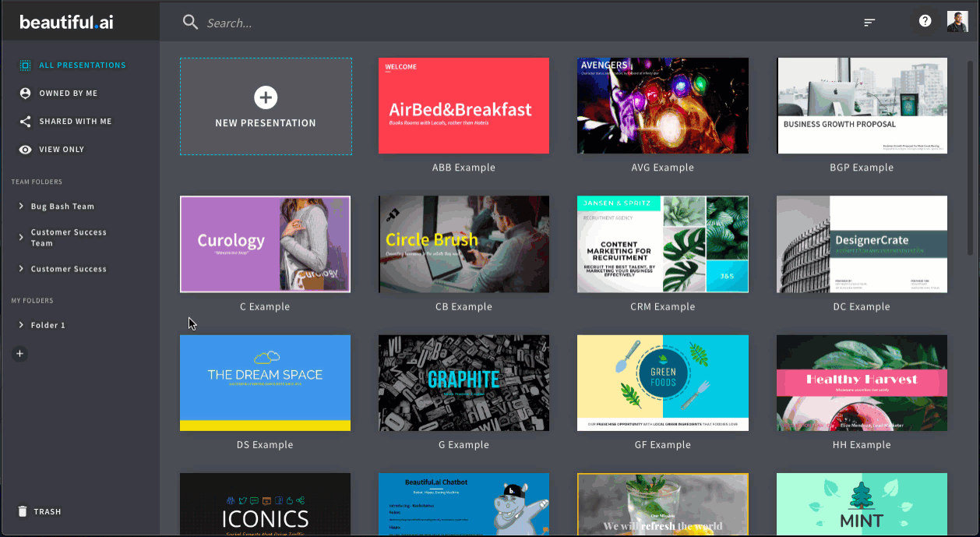Open The Dream Space thumbnail
Screen dimensions: 980x537
(x=265, y=383)
